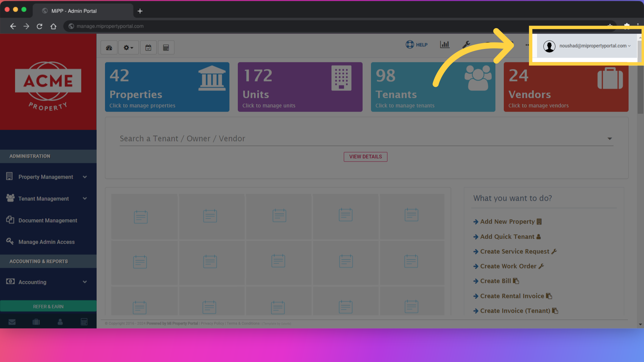This screenshot has width=644, height=362.
Task: Select the wrench tools icon near HELP
Action: click(x=467, y=44)
